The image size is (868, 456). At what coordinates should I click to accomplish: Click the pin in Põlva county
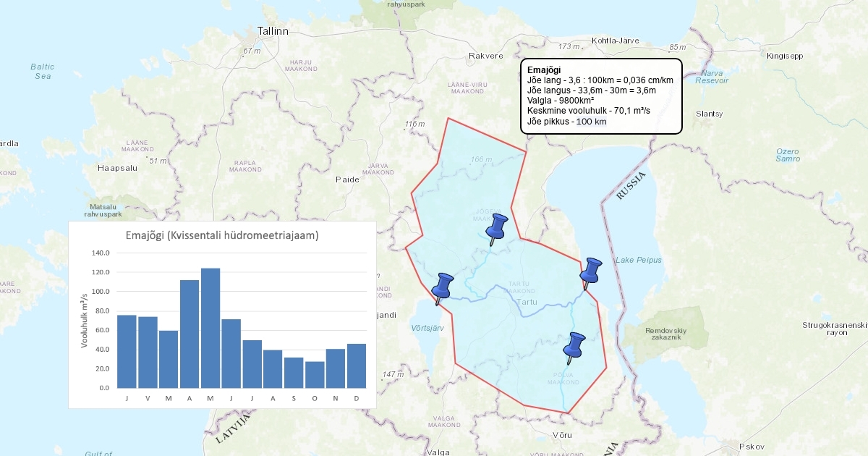(x=574, y=347)
